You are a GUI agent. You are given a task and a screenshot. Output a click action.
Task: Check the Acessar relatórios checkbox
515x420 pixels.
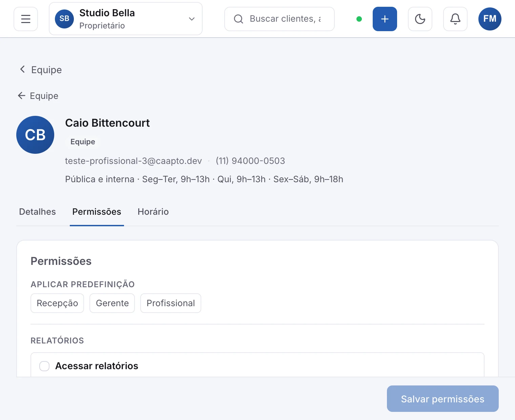click(44, 366)
